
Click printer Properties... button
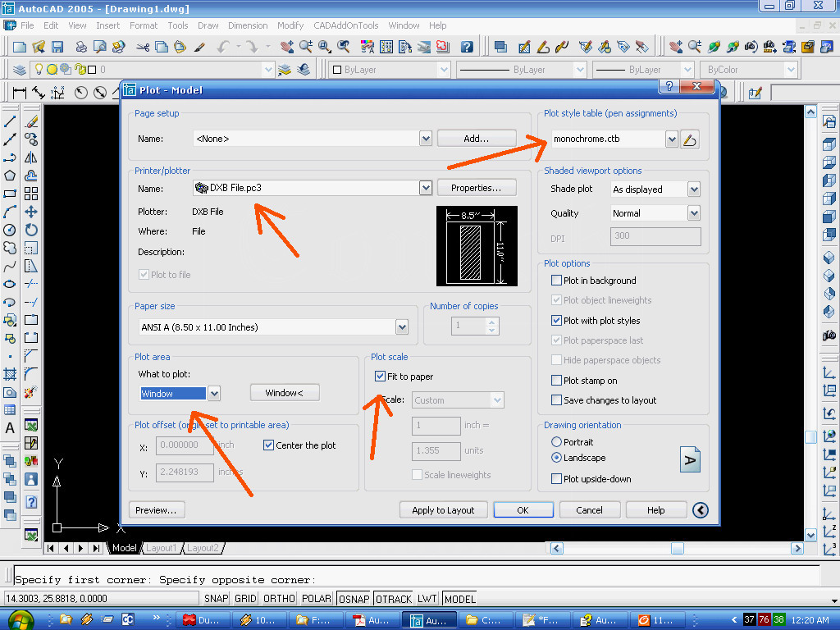(x=477, y=188)
